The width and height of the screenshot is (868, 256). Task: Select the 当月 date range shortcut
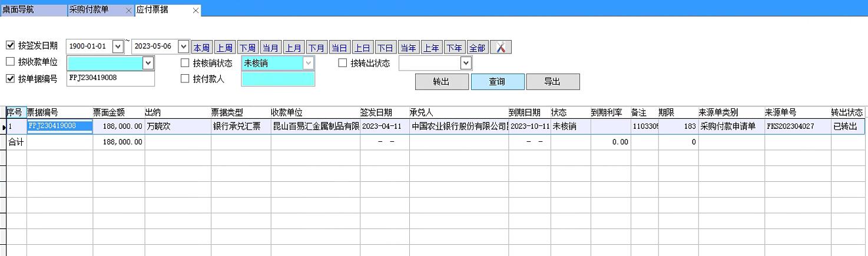pos(270,48)
